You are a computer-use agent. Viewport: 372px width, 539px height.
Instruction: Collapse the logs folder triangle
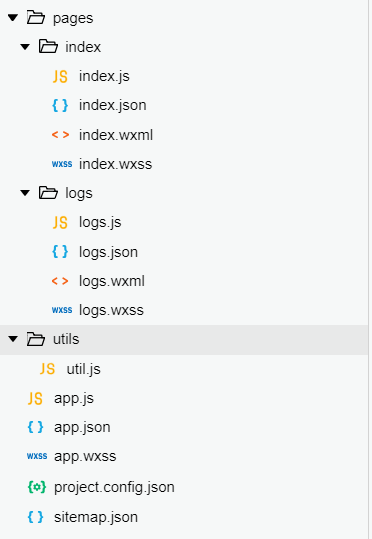point(25,193)
